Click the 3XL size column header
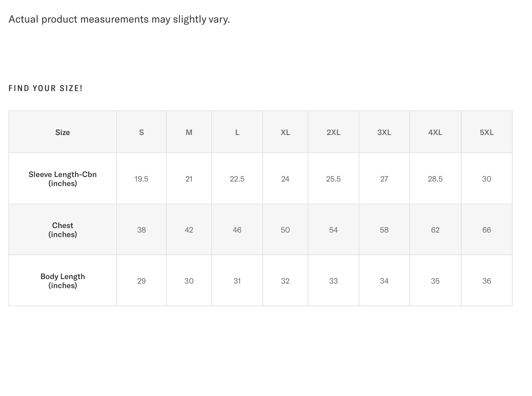532x396 pixels. (x=384, y=132)
